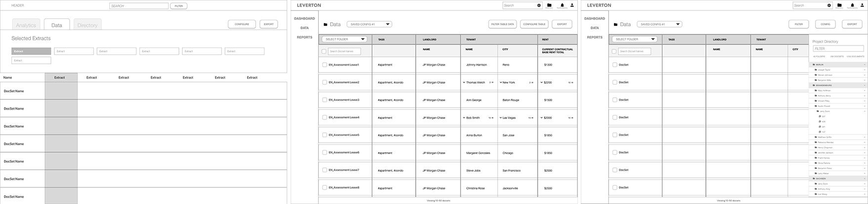Expand the Bob Smith tenant chevron
This screenshot has height=204, width=868.
tap(464, 118)
